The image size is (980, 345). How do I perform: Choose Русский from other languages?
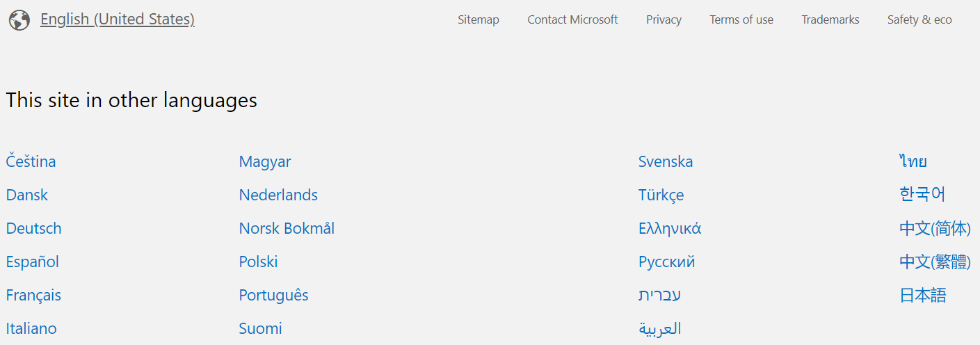pyautogui.click(x=666, y=262)
